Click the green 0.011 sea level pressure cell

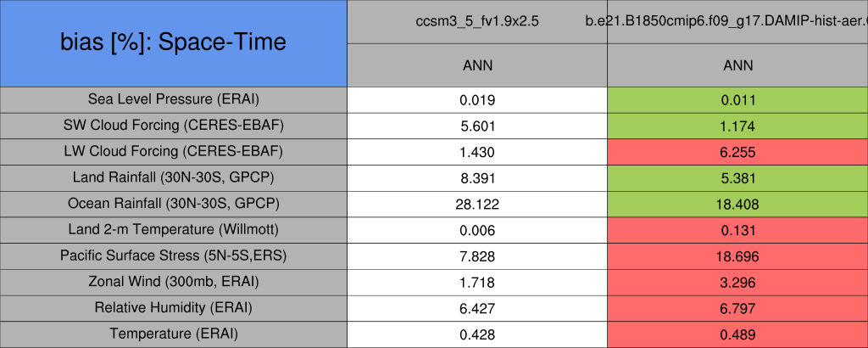(x=737, y=99)
